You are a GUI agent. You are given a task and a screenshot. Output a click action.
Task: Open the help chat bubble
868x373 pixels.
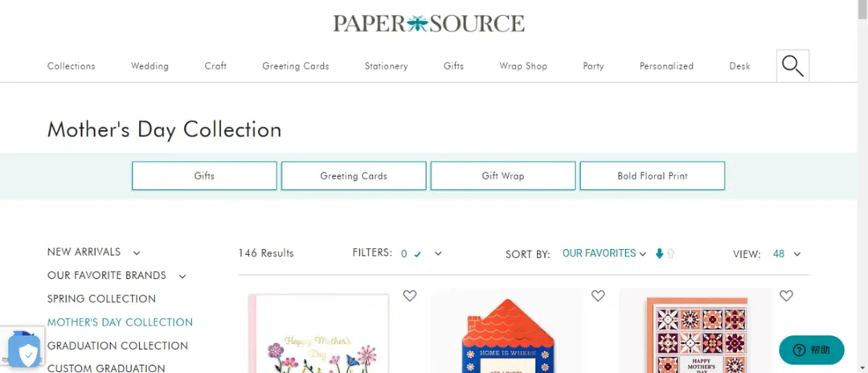pos(812,350)
